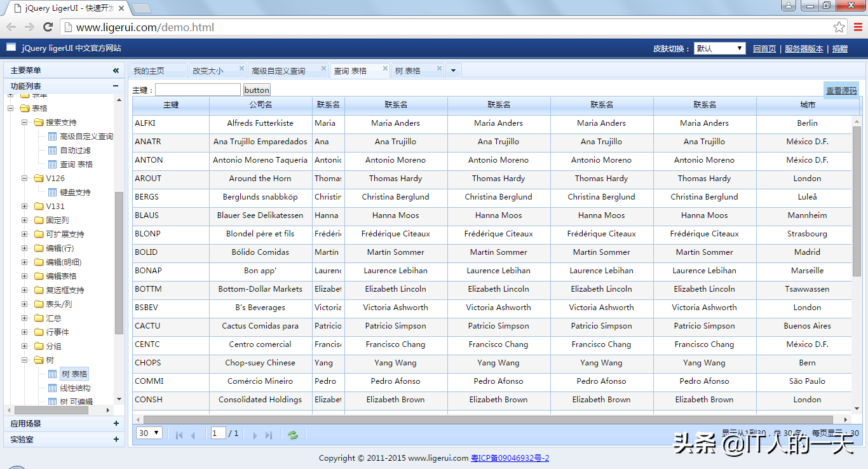Open the tab list dropdown arrow
Screen dimensions: 868x469
[453, 71]
